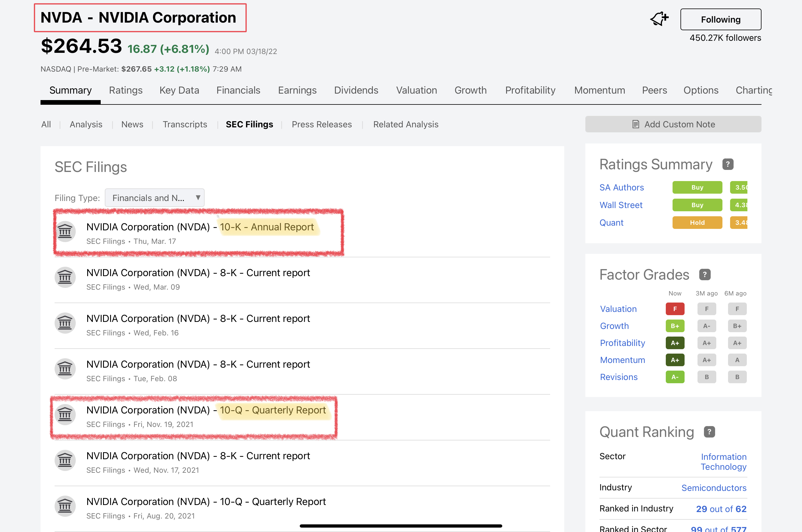The height and width of the screenshot is (532, 802).
Task: Click the 29 out of 62 ranking
Action: [721, 509]
